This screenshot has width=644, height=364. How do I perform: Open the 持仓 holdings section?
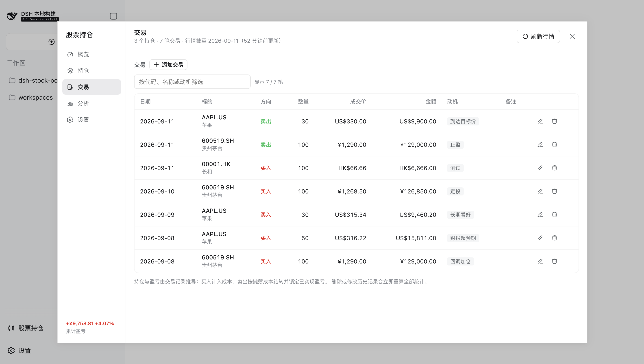click(91, 71)
